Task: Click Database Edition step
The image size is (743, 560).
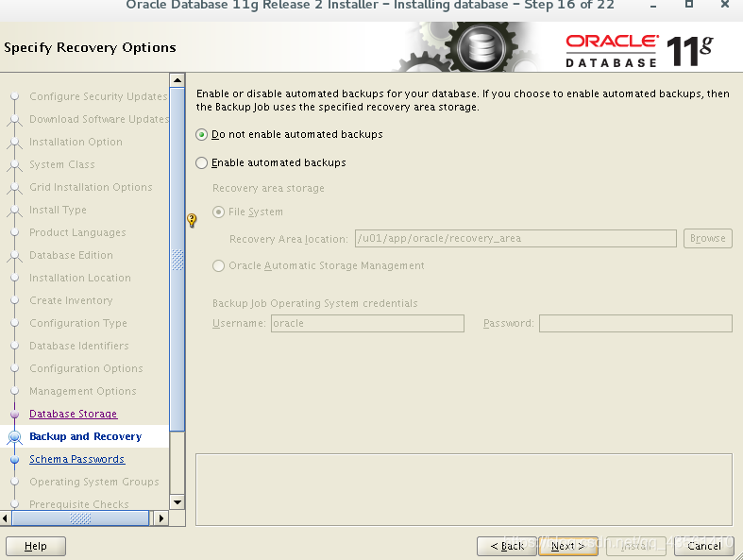Action: (x=71, y=256)
